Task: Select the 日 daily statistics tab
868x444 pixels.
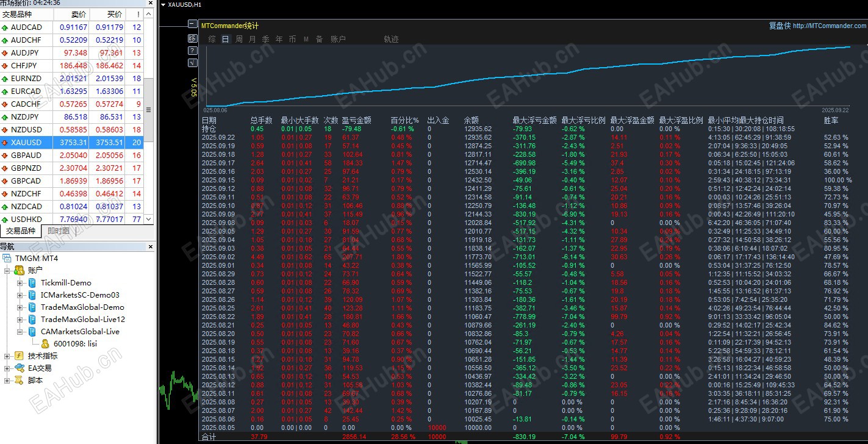Action: point(225,39)
